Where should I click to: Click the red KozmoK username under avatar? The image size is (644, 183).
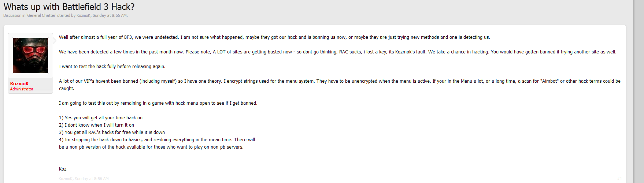tap(19, 84)
